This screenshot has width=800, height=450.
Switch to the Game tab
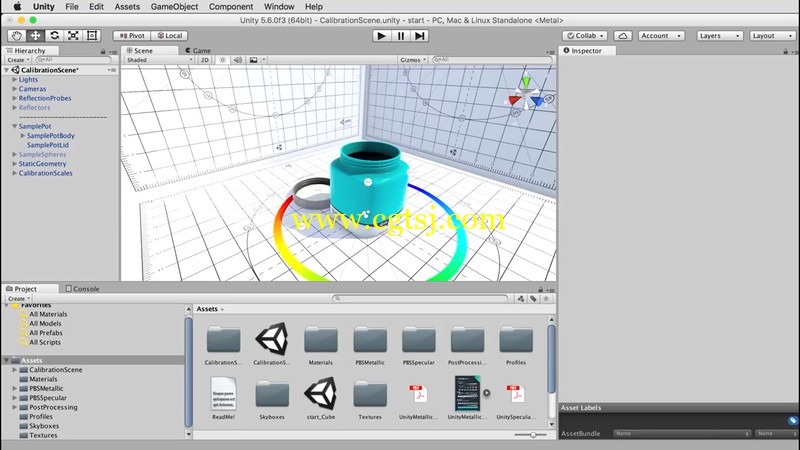coord(198,51)
